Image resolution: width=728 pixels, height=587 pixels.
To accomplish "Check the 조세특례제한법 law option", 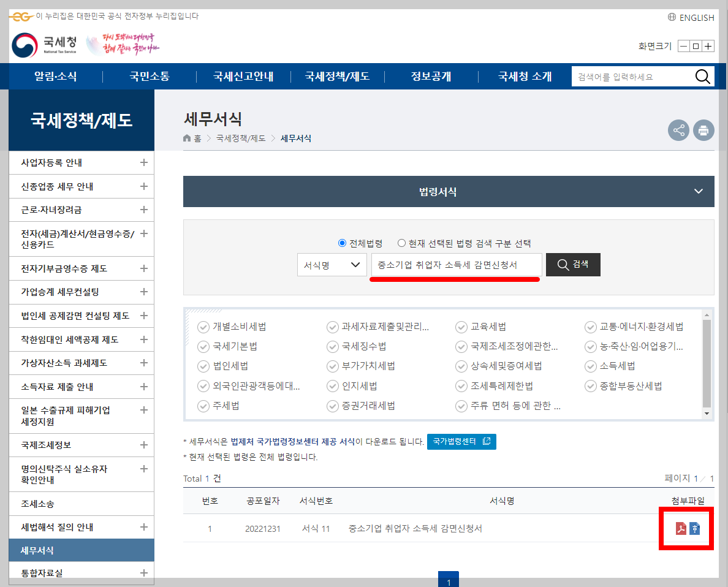I will tap(461, 387).
